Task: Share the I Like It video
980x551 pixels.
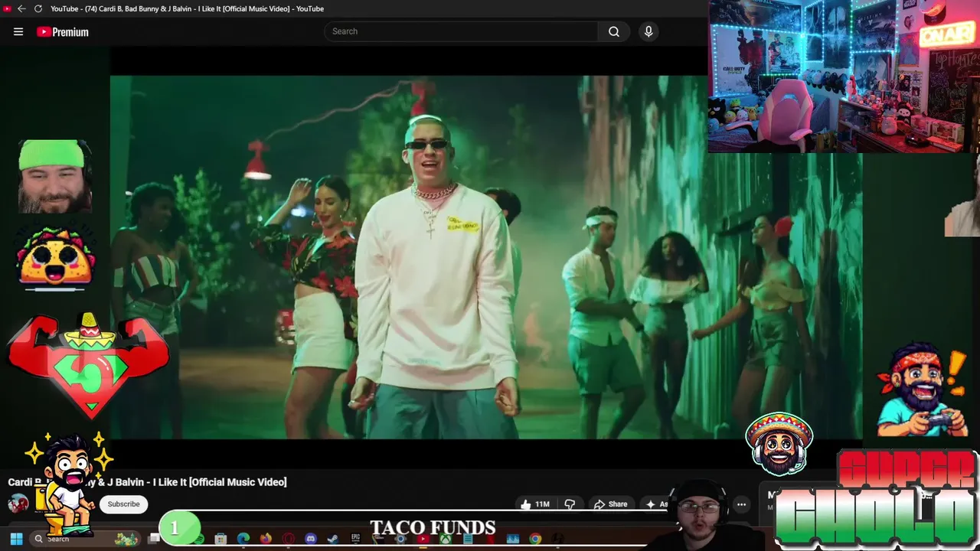Action: tap(611, 504)
